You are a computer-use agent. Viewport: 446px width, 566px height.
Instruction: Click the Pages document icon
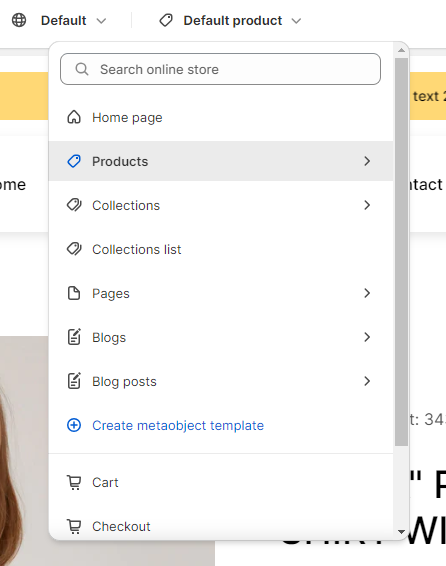(x=74, y=293)
